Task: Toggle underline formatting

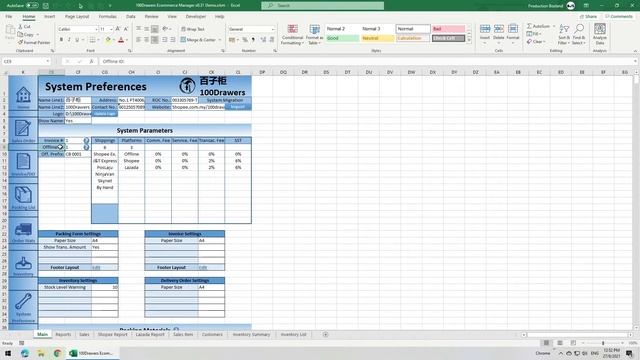Action: (x=77, y=40)
